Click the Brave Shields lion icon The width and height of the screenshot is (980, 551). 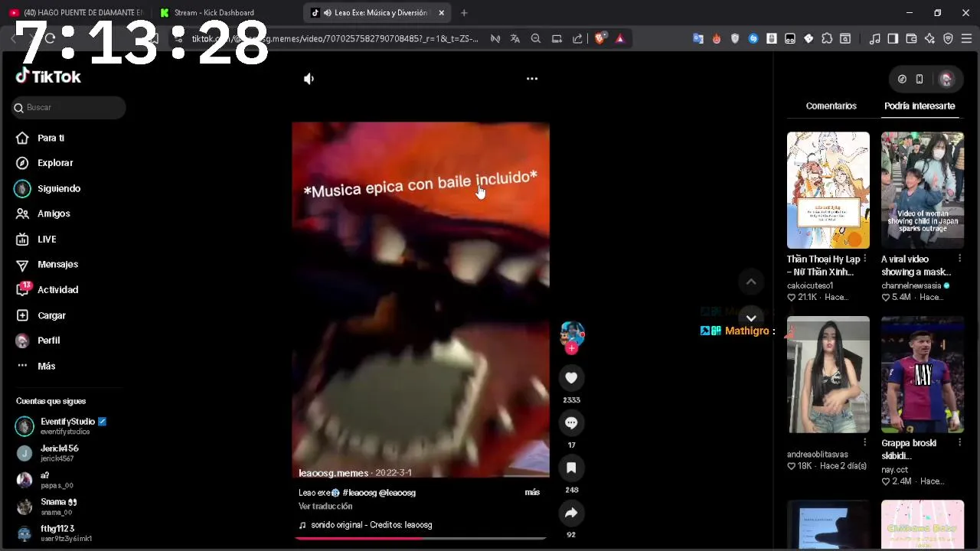(600, 38)
